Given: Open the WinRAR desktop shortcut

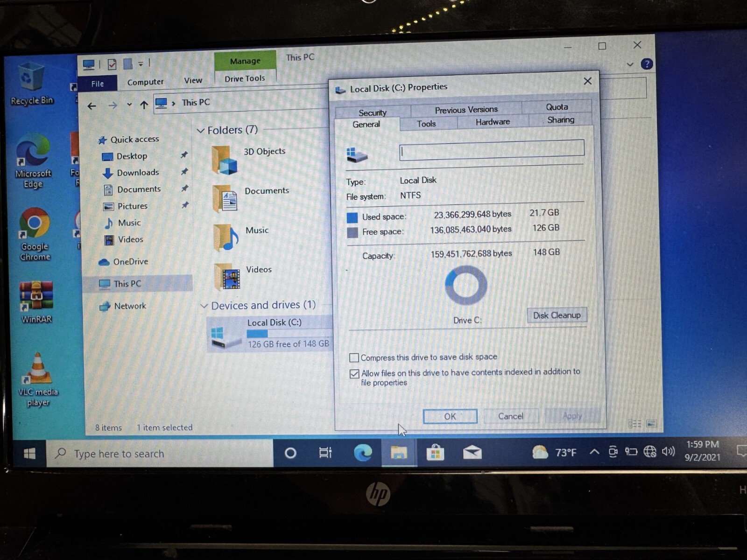Looking at the screenshot, I should [x=36, y=302].
